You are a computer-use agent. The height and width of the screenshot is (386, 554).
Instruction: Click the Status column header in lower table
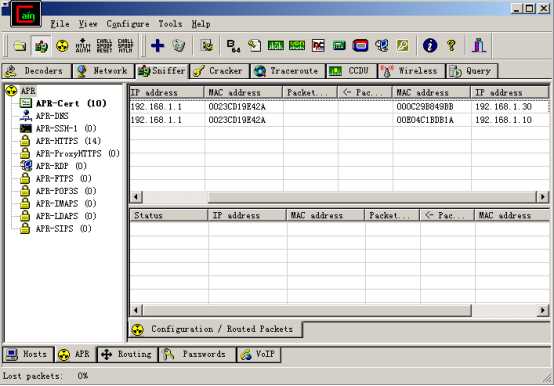pos(169,215)
